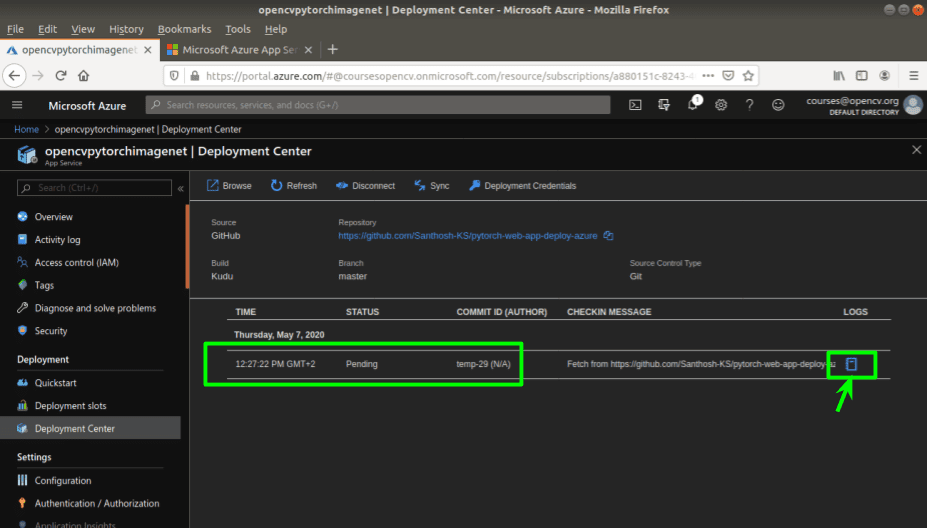Viewport: 927px width, 528px height.
Task: Sync the repository deployment
Action: [432, 186]
